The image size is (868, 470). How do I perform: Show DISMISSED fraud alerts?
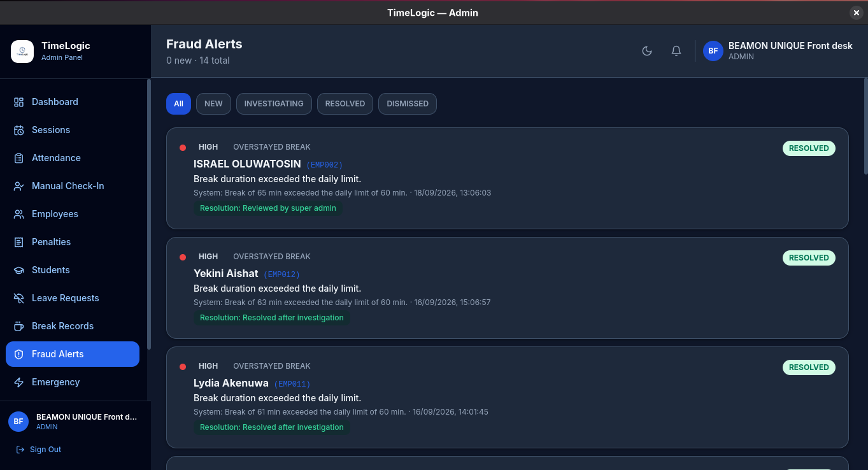point(408,104)
